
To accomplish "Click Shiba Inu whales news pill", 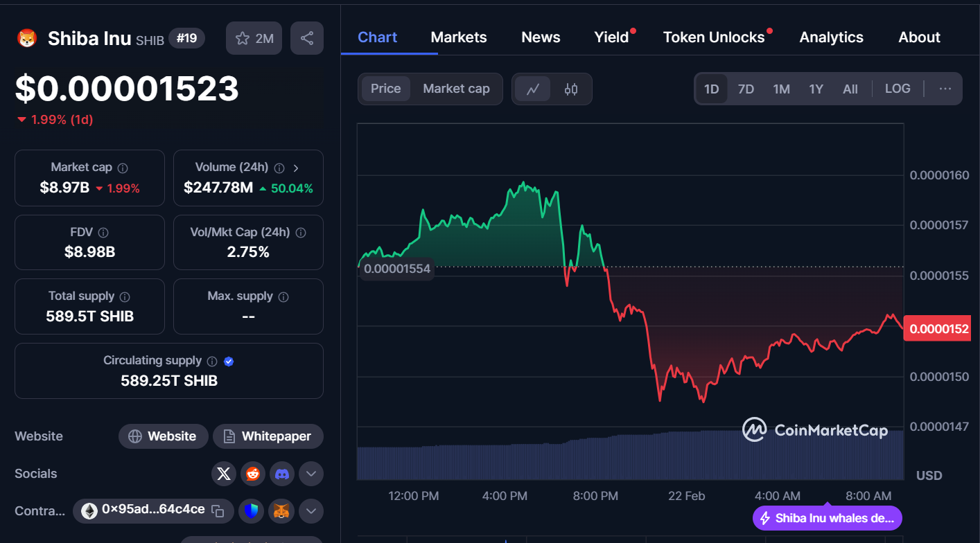I will click(x=828, y=518).
